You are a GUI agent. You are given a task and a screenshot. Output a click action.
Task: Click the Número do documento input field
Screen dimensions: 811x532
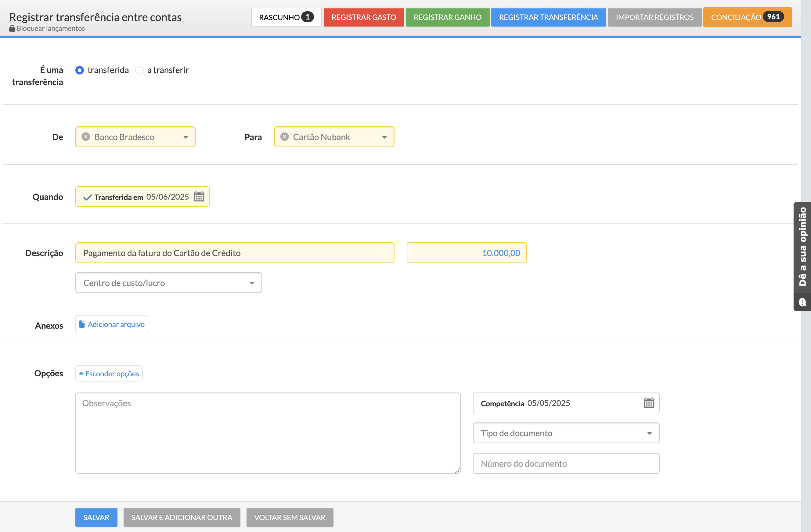pyautogui.click(x=566, y=464)
